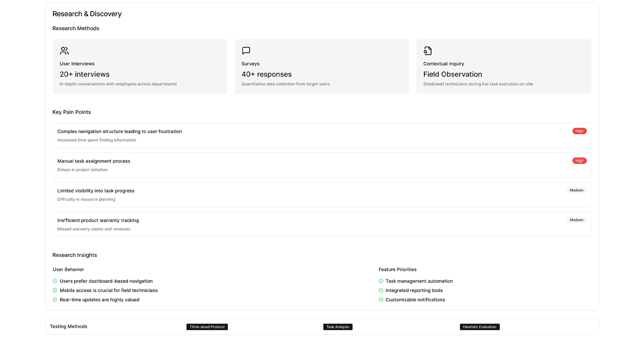Click Medium badge on warranty tracking row
Screen dimensions: 644x343
576,220
